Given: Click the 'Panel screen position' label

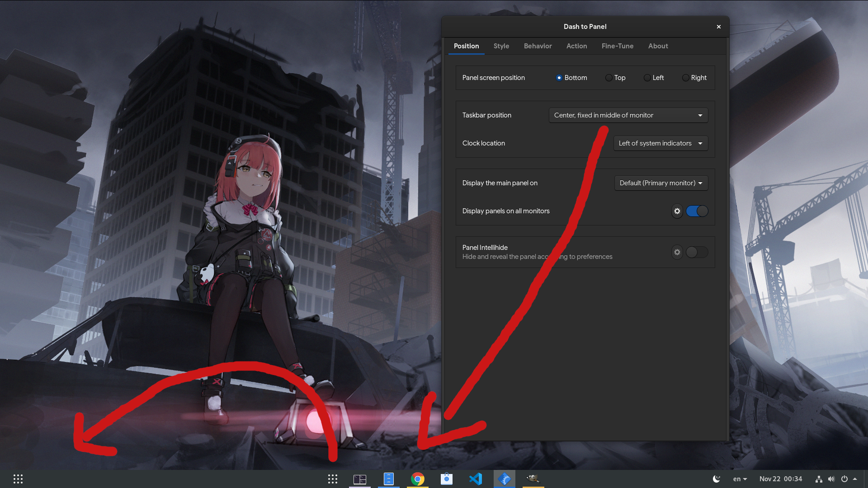Looking at the screenshot, I should pyautogui.click(x=494, y=78).
